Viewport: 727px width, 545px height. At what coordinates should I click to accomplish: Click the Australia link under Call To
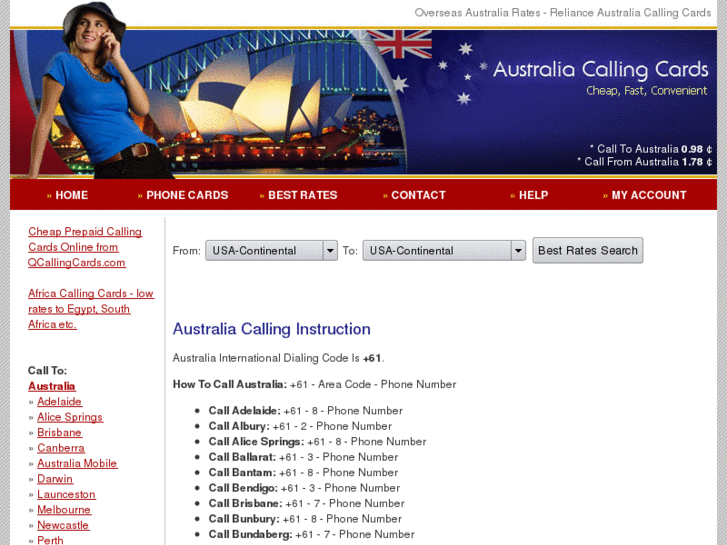51,386
